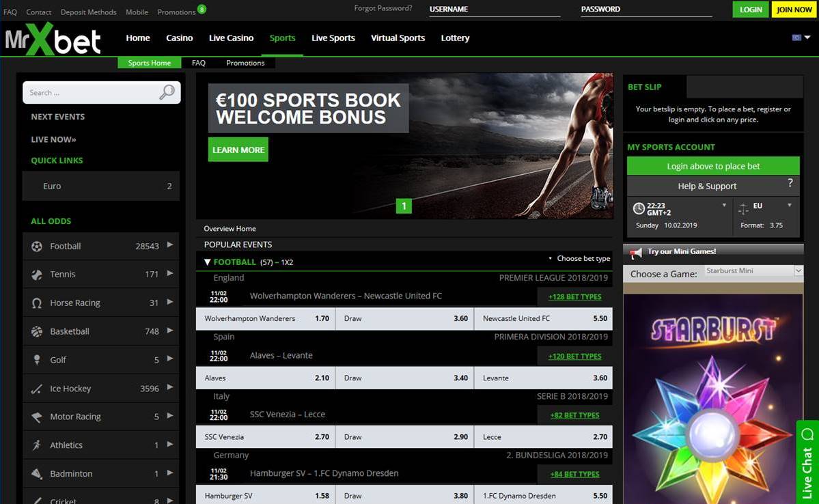This screenshot has width=819, height=504.
Task: Click the Tennis racket icon
Action: tap(37, 275)
